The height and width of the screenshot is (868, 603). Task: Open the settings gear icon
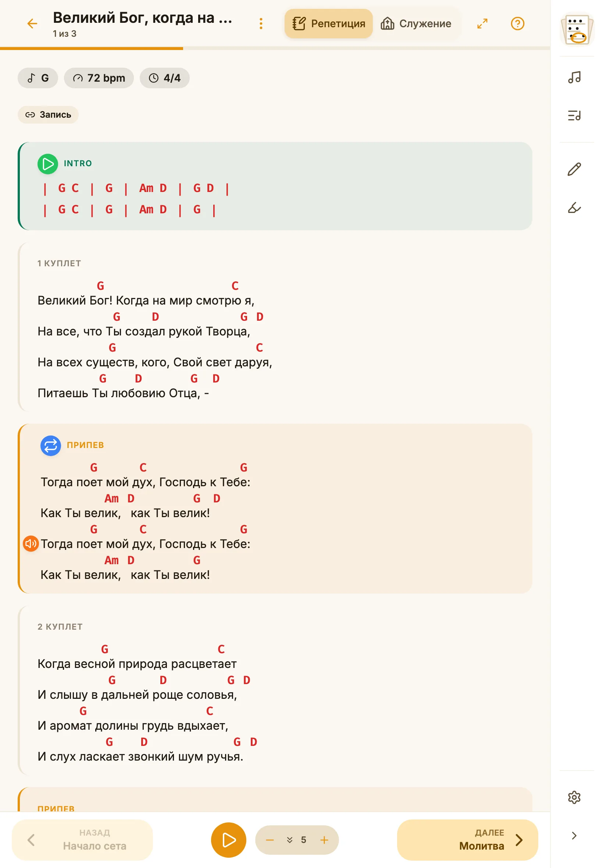pos(574,797)
